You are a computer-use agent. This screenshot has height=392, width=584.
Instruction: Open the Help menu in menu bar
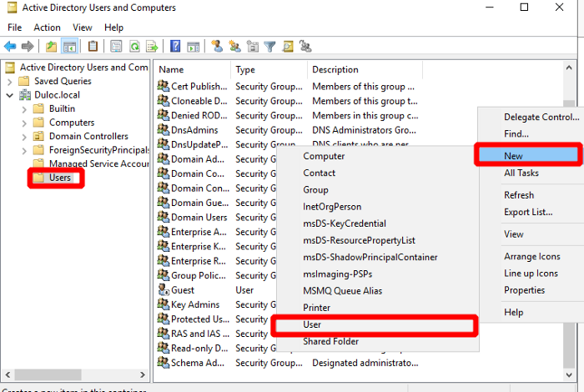pos(113,28)
